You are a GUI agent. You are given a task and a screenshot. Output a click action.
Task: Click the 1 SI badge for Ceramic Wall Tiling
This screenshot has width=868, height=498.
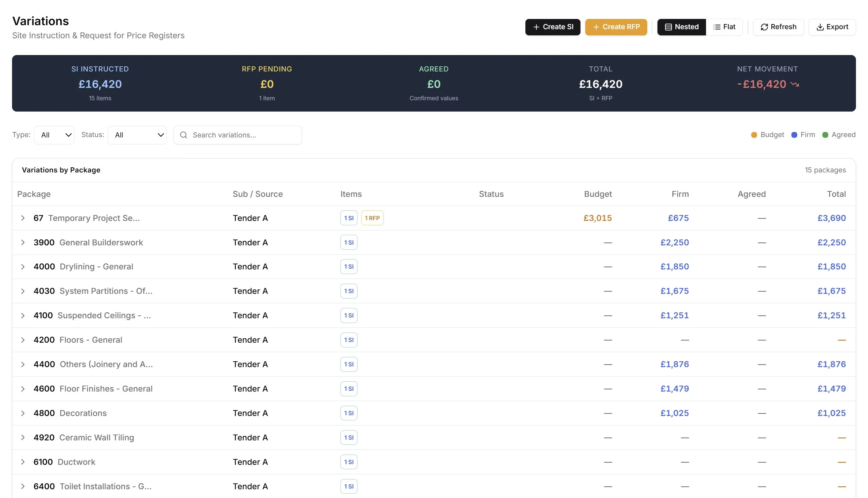pos(348,437)
